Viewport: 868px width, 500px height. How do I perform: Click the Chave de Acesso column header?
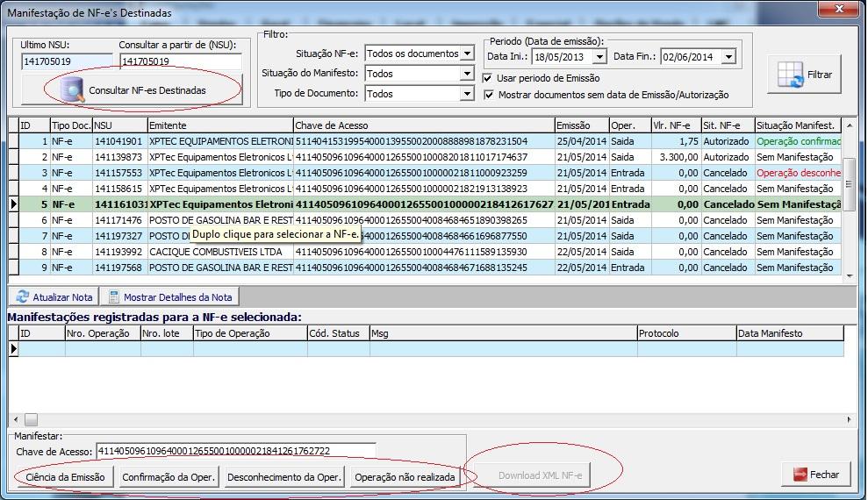tap(424, 125)
